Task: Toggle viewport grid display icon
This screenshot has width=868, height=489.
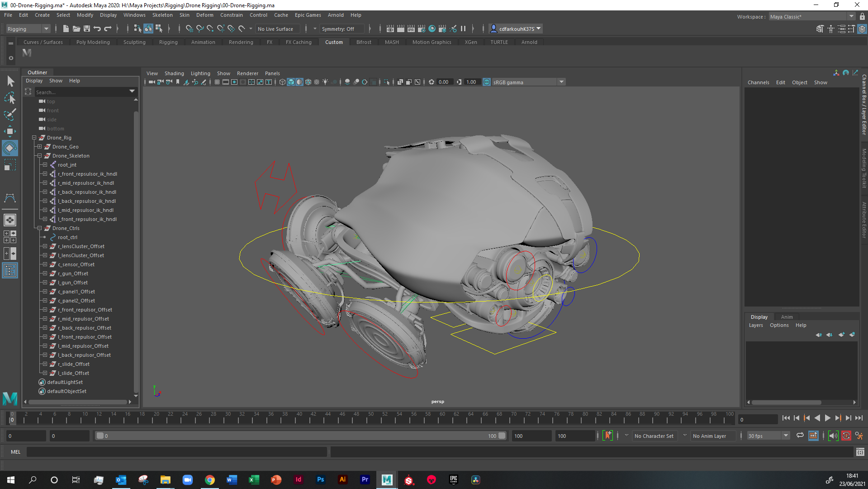Action: coord(217,82)
